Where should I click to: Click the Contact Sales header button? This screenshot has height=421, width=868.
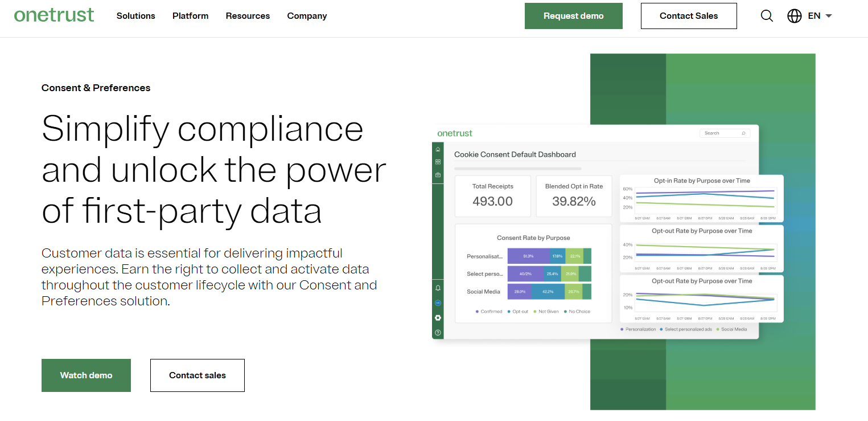689,16
